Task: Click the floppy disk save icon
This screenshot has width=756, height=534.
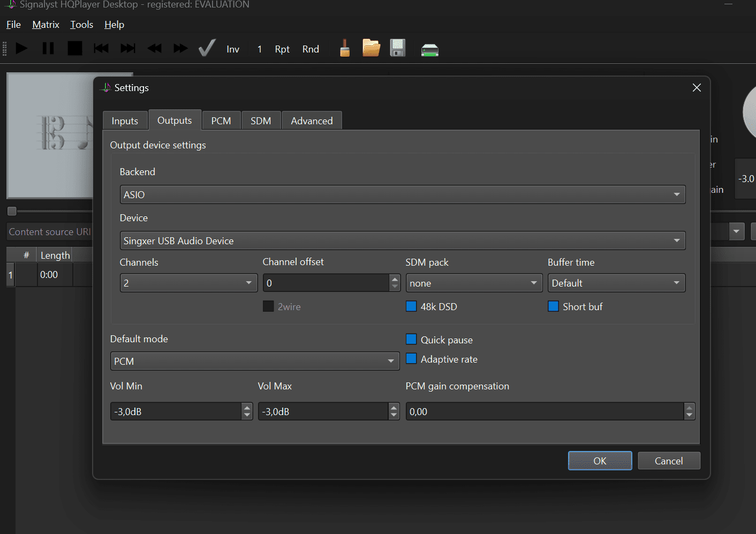Action: click(398, 48)
